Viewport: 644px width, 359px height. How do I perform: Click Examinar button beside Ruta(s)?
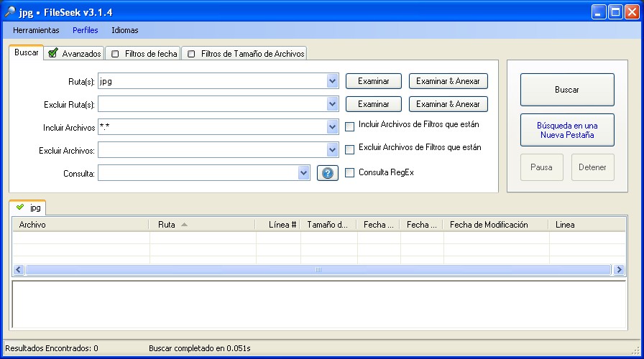pyautogui.click(x=373, y=81)
